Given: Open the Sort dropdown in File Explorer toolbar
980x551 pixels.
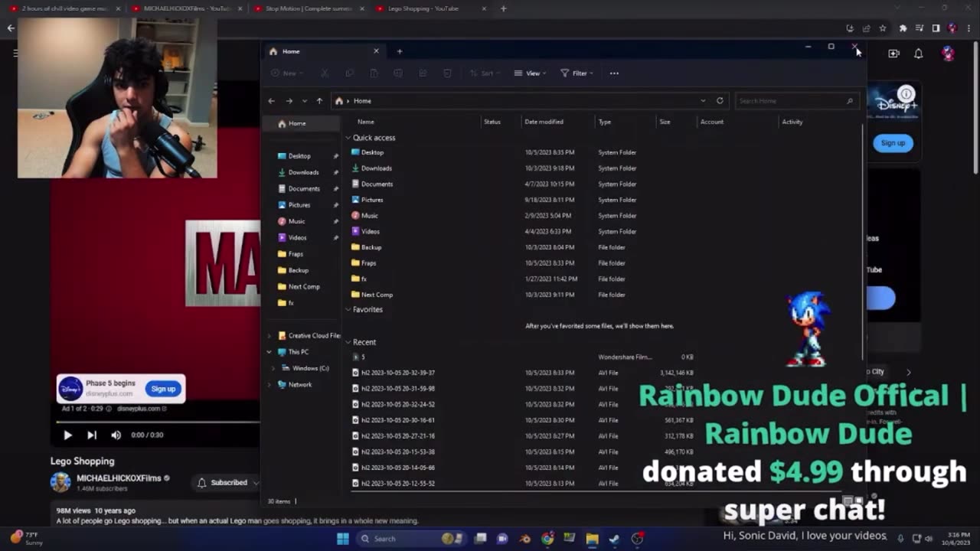Looking at the screenshot, I should [x=484, y=73].
